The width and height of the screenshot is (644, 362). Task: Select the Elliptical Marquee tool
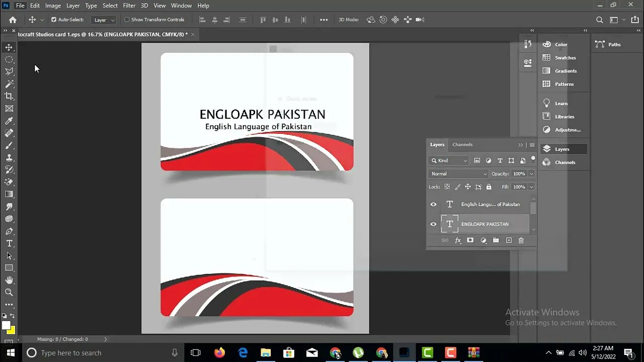9,59
